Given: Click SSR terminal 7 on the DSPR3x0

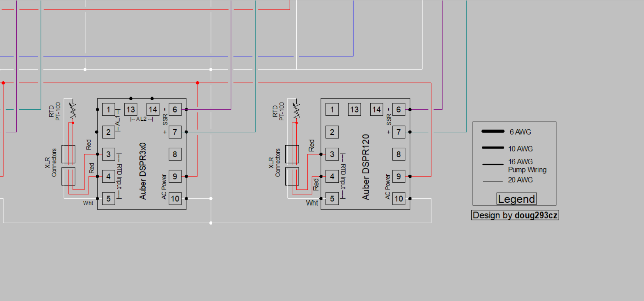Looking at the screenshot, I should coord(175,132).
